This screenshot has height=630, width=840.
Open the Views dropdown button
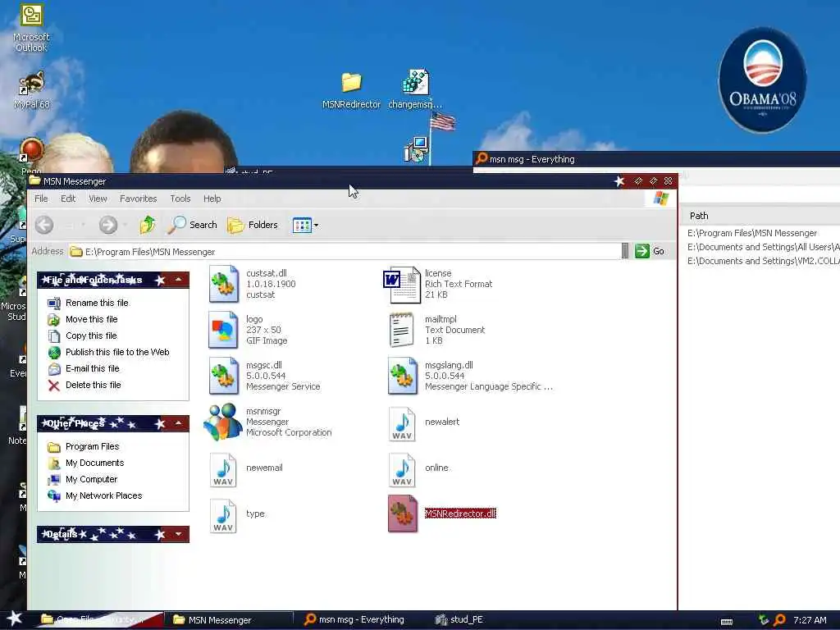coord(305,225)
